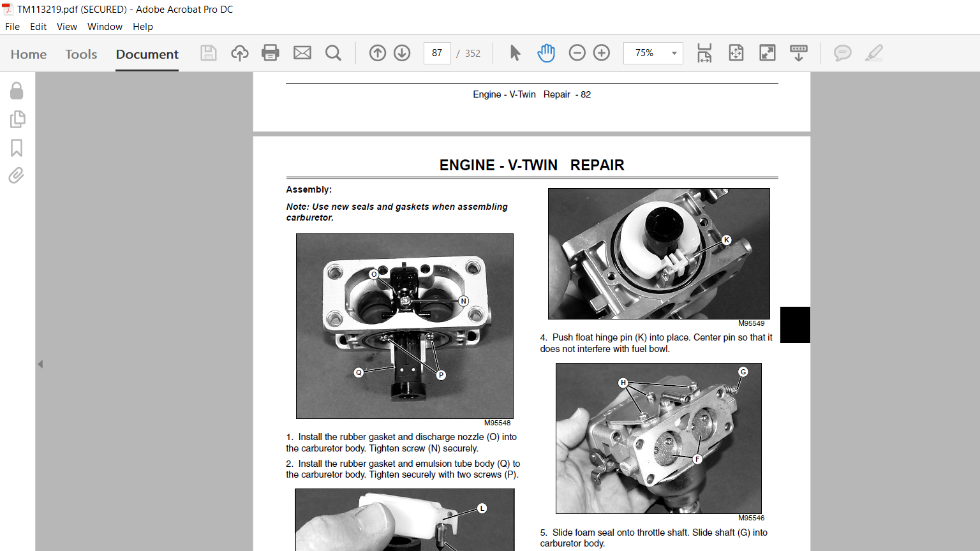This screenshot has height=551, width=980.
Task: Open the File menu
Action: 12,27
